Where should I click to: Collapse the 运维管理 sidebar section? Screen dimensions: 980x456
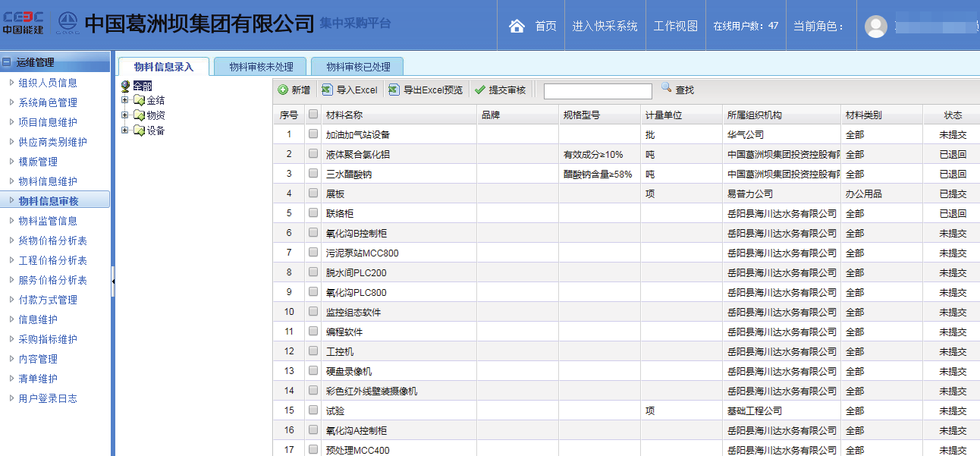7,62
